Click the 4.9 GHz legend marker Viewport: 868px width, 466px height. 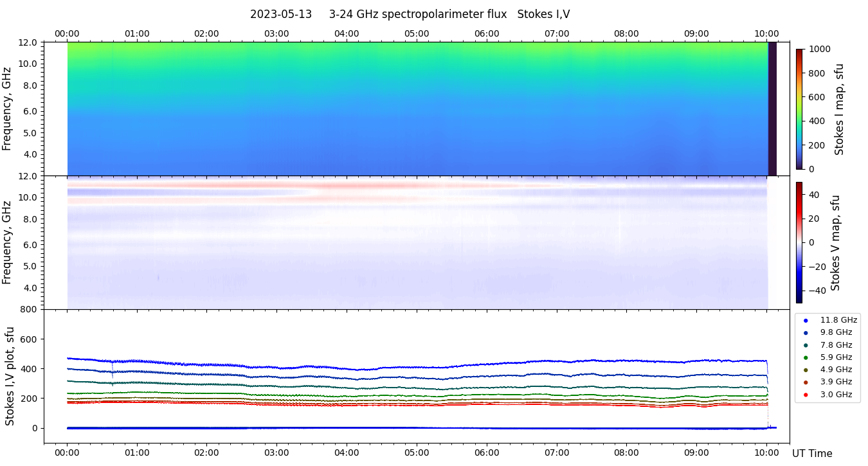(806, 370)
